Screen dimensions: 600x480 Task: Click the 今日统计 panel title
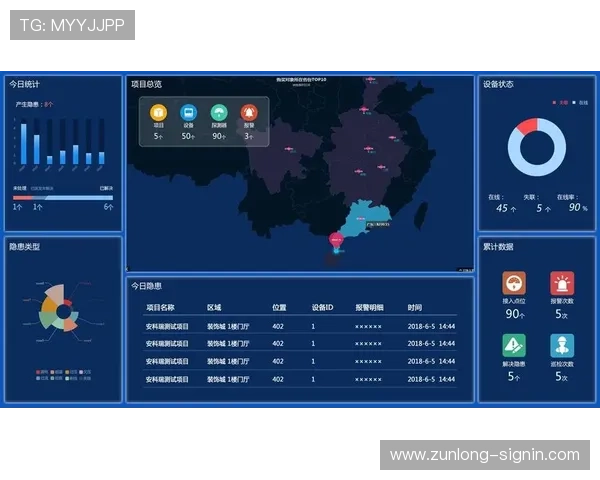(24, 84)
